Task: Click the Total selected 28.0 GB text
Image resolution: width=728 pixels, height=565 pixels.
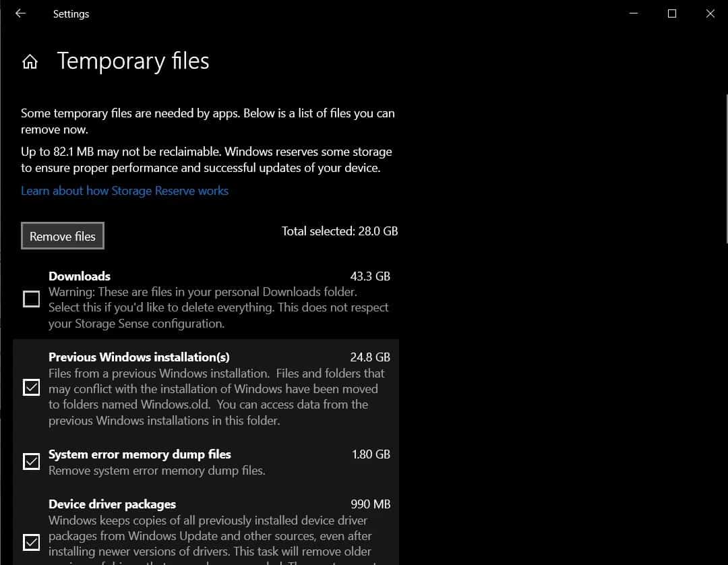Action: tap(340, 231)
